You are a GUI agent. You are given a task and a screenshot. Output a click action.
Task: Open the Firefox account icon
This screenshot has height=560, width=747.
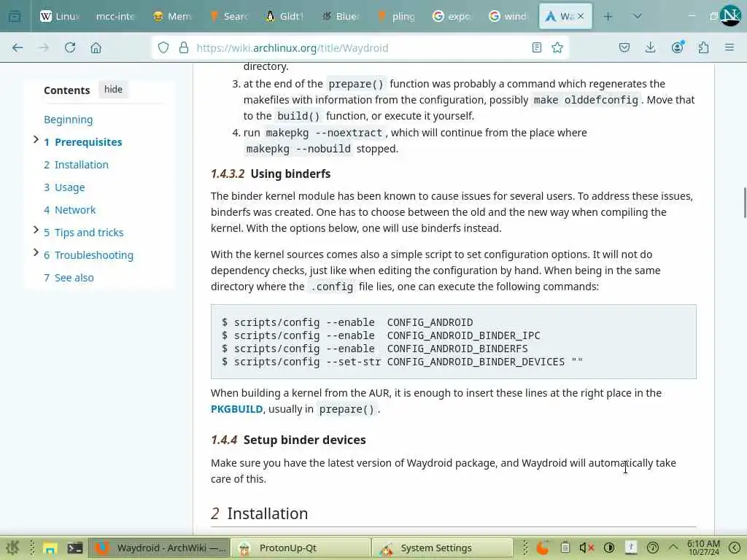click(677, 47)
